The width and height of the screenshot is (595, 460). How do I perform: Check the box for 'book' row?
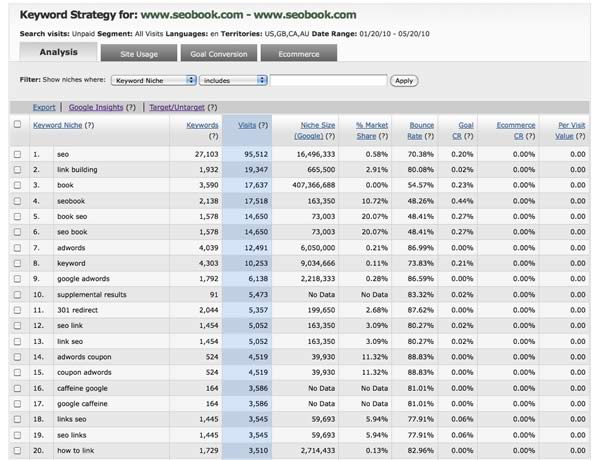tap(17, 185)
